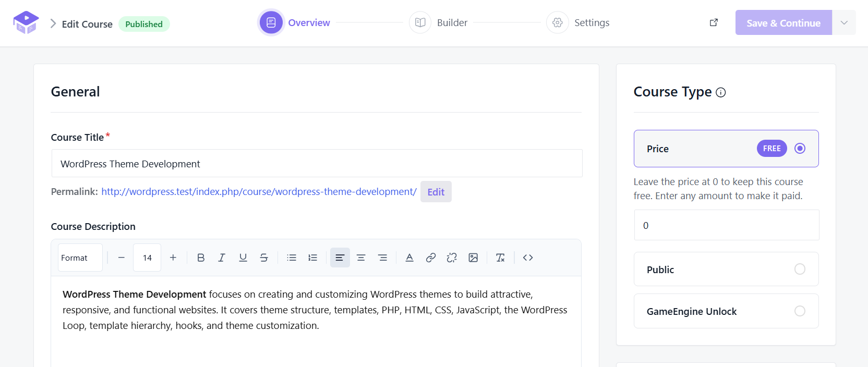Viewport: 868px width, 367px height.
Task: Select the GameEngine Unlock radio option
Action: (800, 311)
